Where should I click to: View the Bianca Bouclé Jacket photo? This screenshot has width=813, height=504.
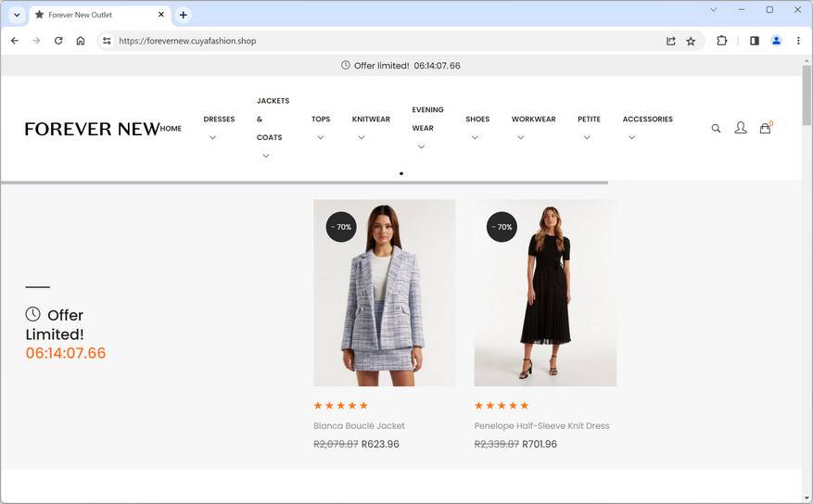(384, 293)
